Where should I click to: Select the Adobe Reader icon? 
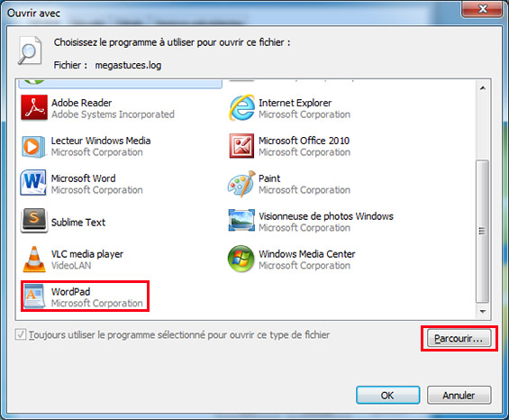34,108
